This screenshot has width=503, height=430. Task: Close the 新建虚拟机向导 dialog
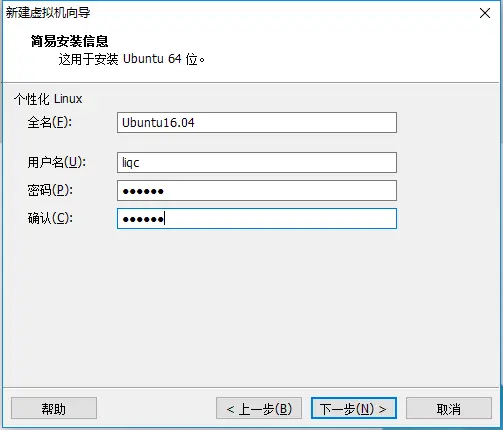[x=485, y=13]
